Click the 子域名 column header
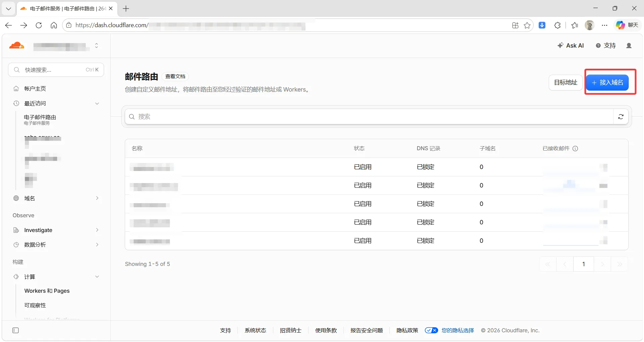The width and height of the screenshot is (644, 342). coord(488,149)
